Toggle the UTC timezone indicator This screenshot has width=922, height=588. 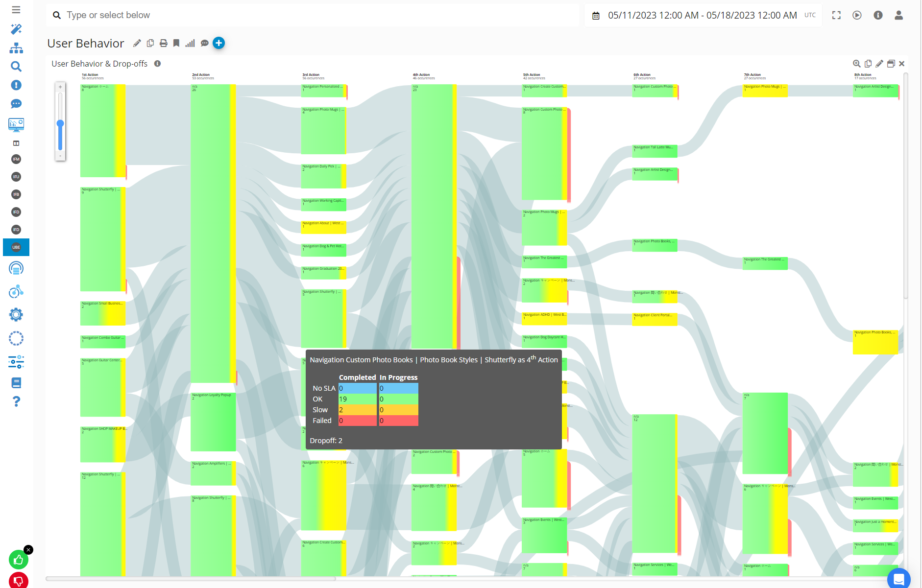(x=811, y=15)
